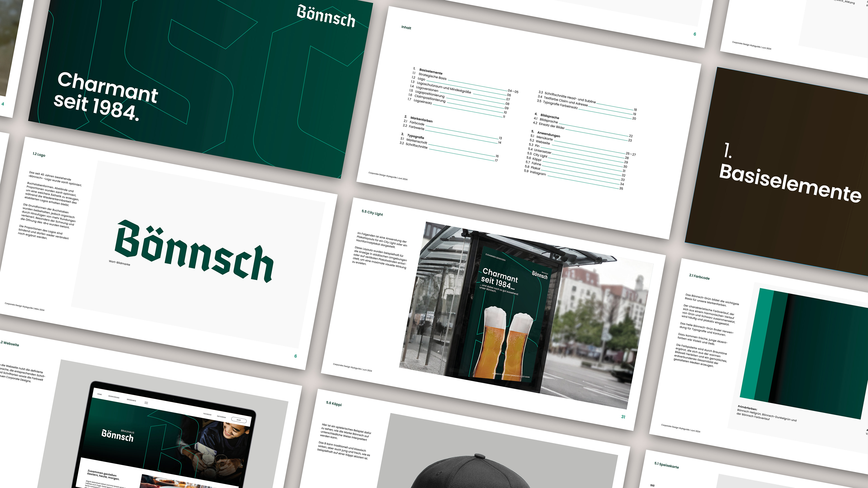
Task: Click the "2.1 Farbcode" page heading
Action: [x=699, y=277]
